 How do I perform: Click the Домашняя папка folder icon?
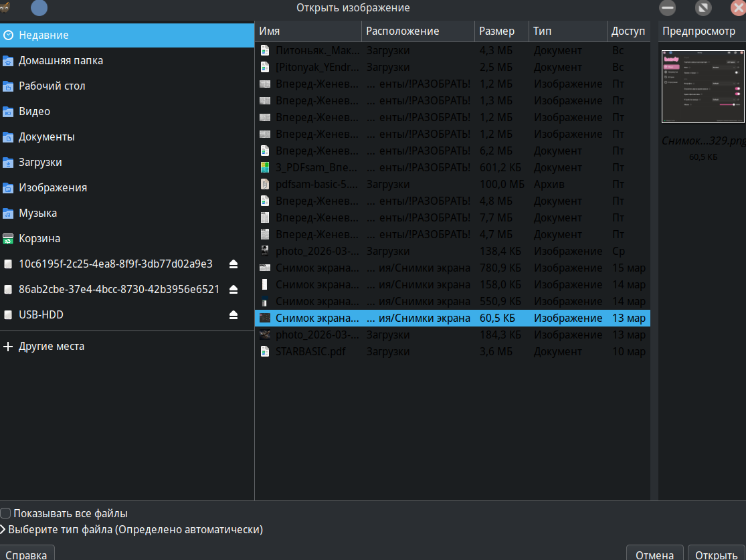tap(8, 61)
